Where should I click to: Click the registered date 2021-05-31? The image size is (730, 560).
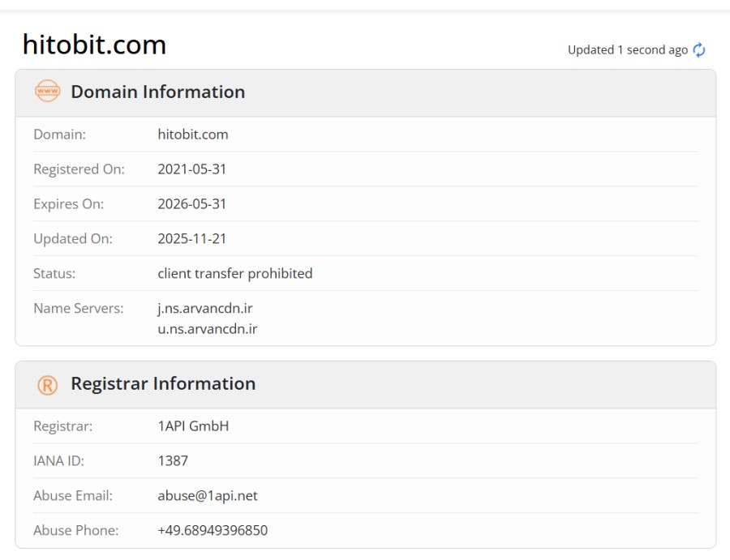click(x=191, y=169)
